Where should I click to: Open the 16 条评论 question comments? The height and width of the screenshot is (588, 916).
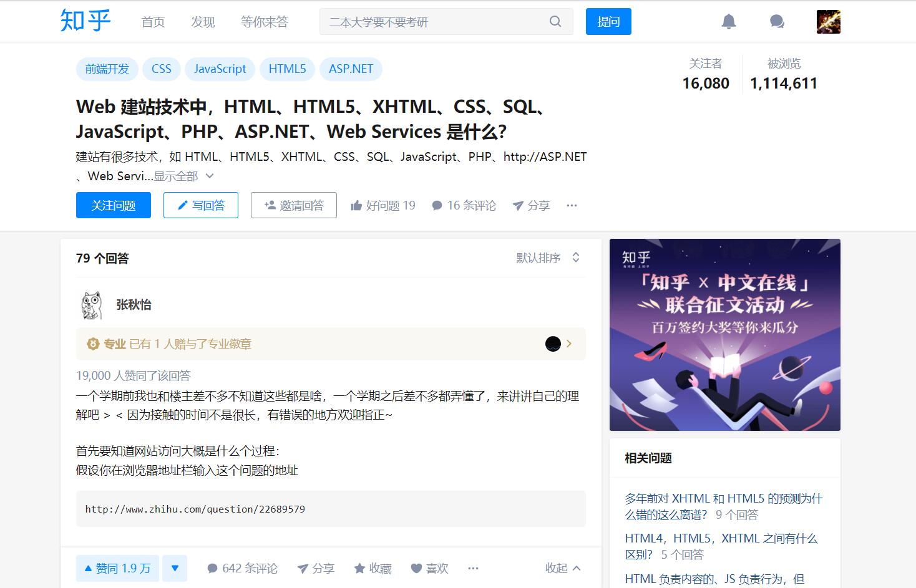[x=464, y=206]
